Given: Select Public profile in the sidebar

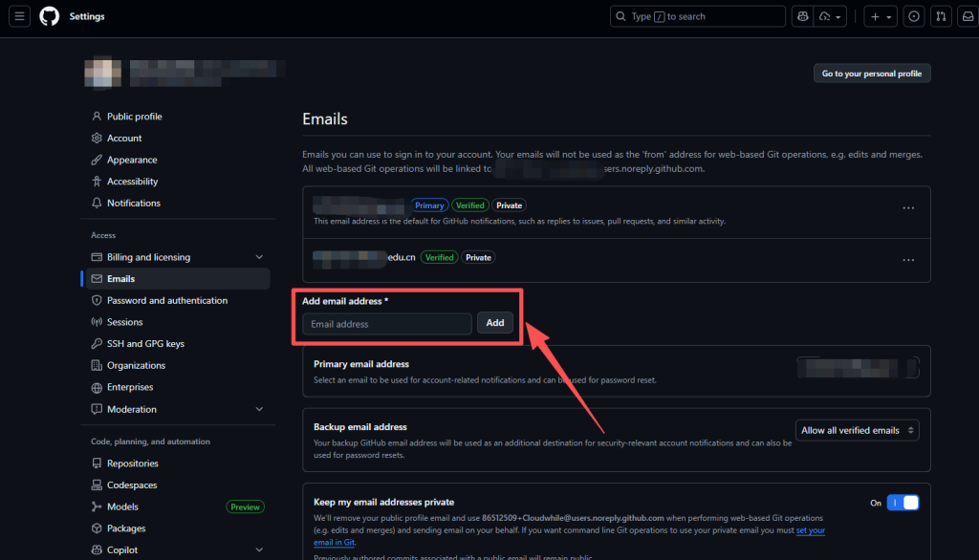Looking at the screenshot, I should coord(134,117).
